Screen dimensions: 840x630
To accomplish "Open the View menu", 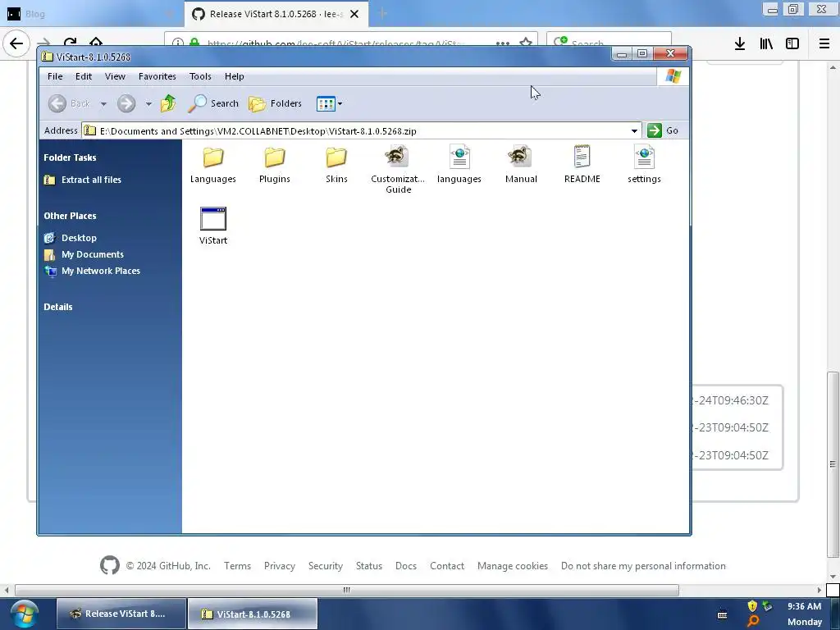I will coord(115,76).
